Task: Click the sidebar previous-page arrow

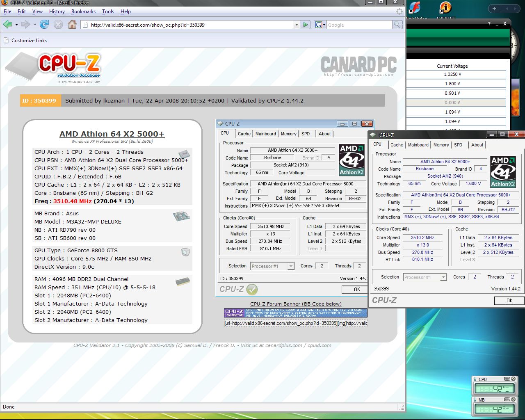Action: click(507, 8)
